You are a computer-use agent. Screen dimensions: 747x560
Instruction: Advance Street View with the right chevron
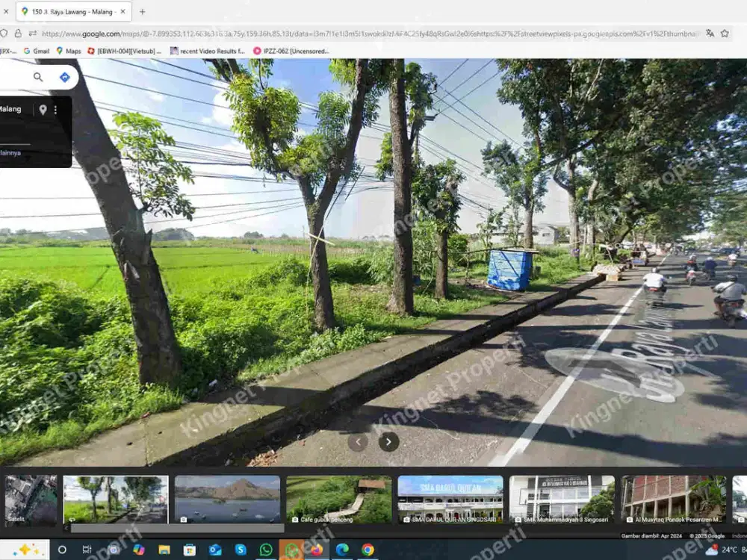coord(388,442)
